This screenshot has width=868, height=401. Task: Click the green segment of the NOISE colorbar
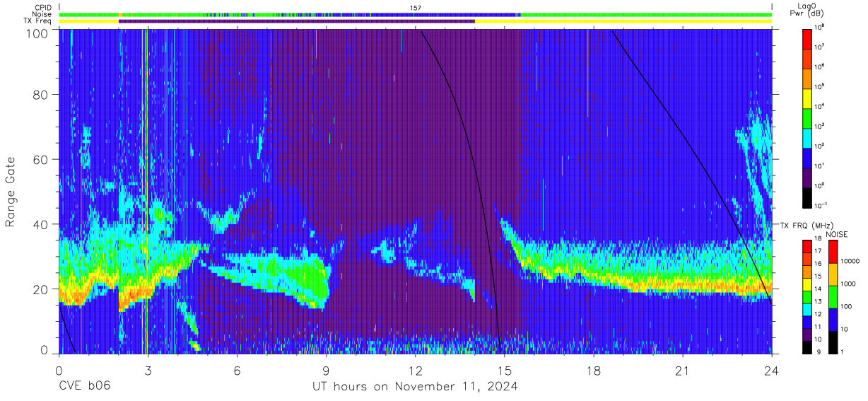[833, 297]
